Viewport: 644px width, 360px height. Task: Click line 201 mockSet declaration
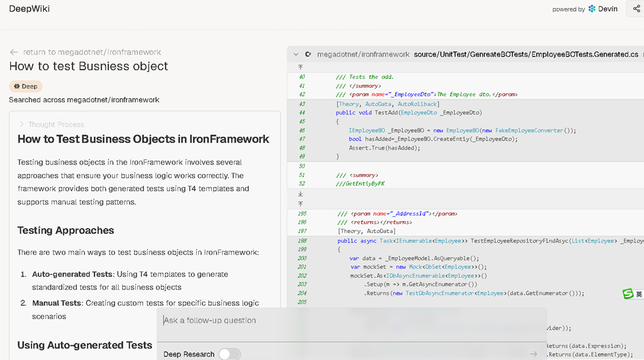click(x=418, y=267)
